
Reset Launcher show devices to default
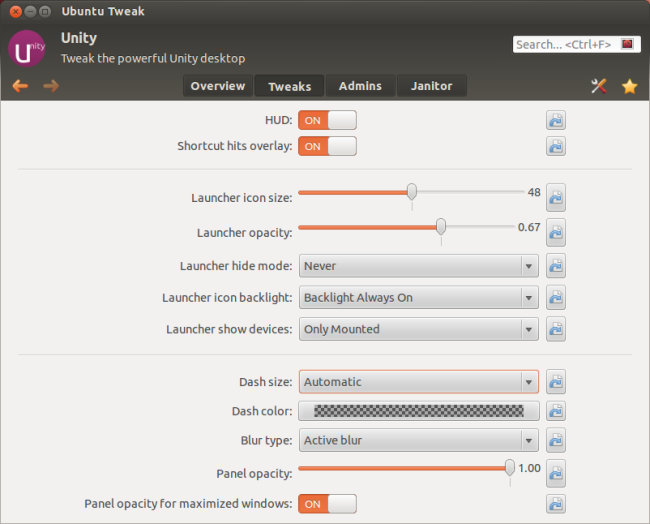555,329
